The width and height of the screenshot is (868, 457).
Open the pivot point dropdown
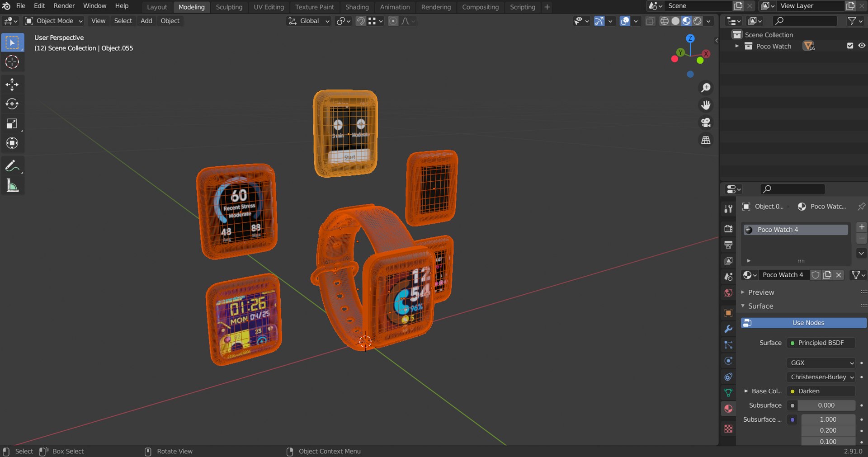point(343,21)
